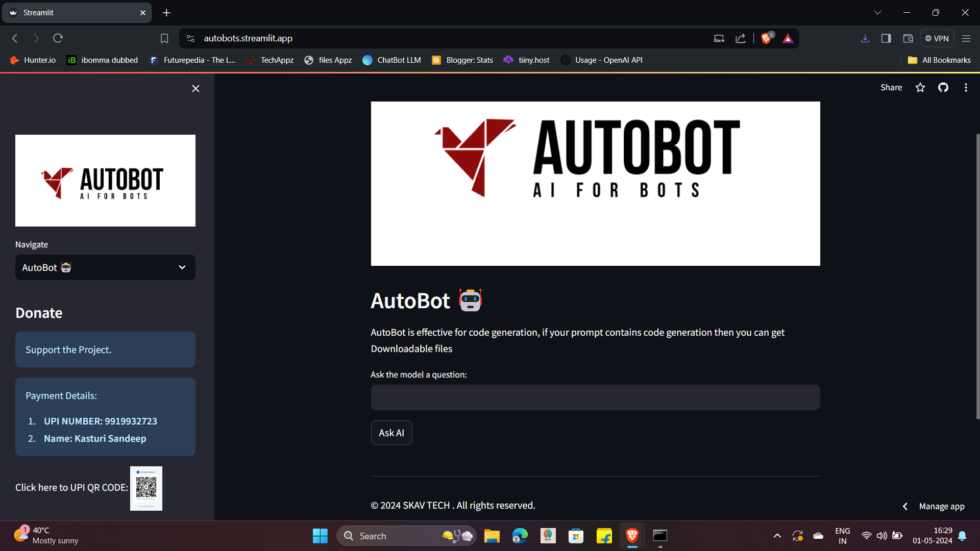Toggle the browser sidebar panel
This screenshot has width=980, height=551.
pyautogui.click(x=886, y=38)
